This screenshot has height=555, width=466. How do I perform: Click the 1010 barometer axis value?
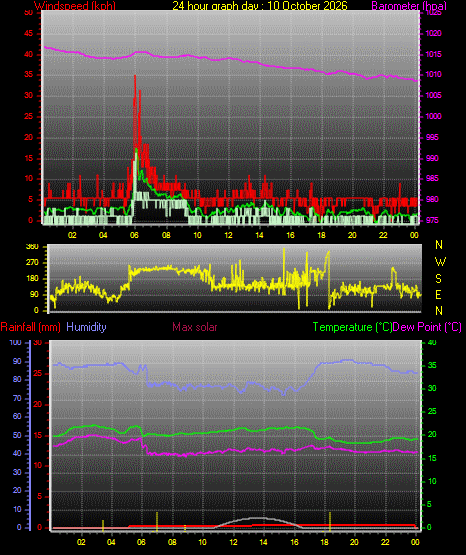click(x=433, y=74)
